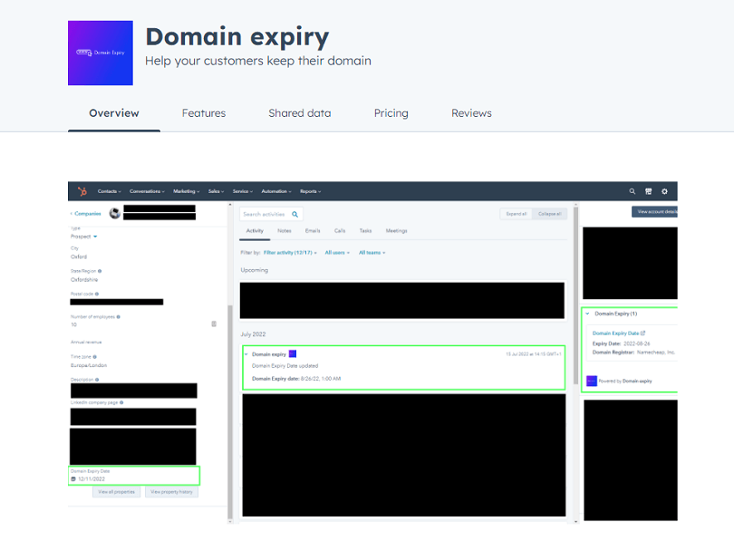Open Filter activity (12/17) dropdown
This screenshot has height=560, width=734.
(290, 253)
